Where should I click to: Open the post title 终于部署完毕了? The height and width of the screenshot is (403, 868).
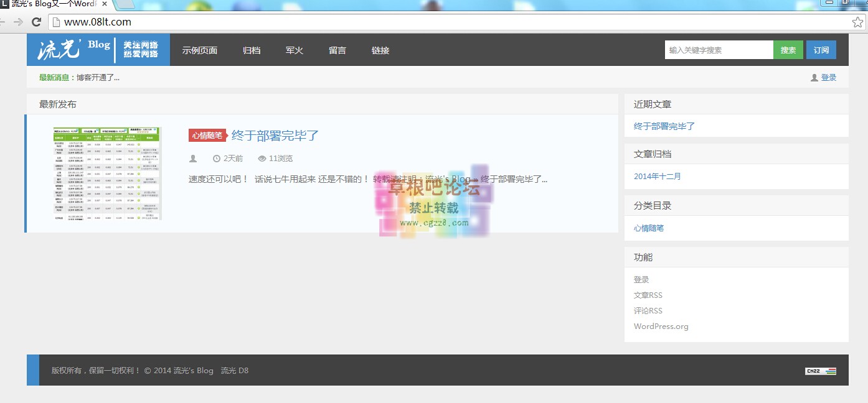point(275,135)
